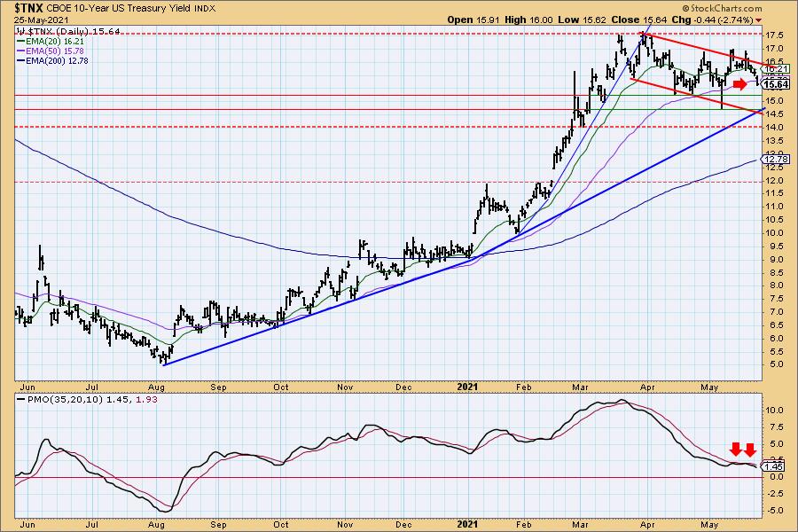This screenshot has width=798, height=532.
Task: Click the Apr label on PMO panel x-axis
Action: tap(647, 524)
